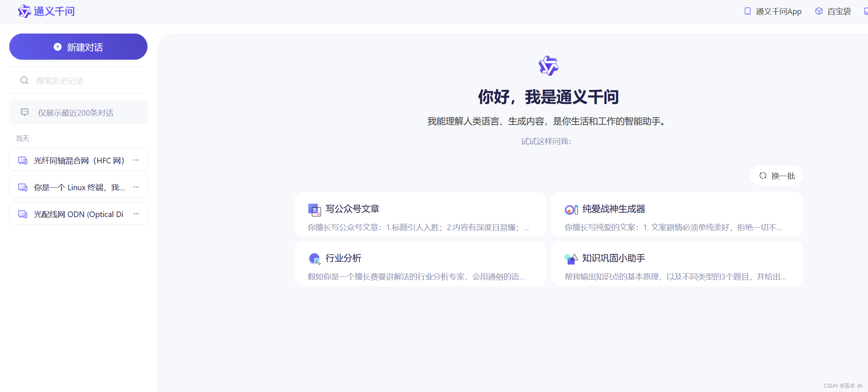Click the 仅展示最近200条对话 notice
Viewport: 868px width, 392px height.
point(78,112)
